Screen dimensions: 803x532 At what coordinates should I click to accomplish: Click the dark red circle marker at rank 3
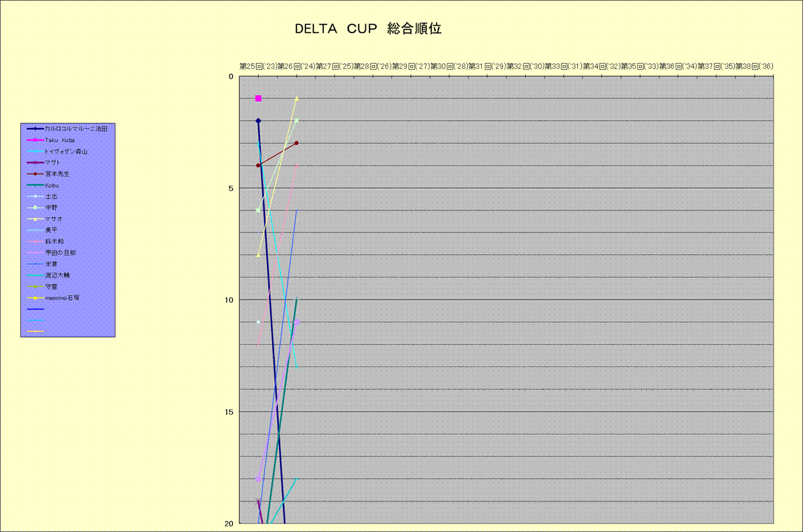(x=296, y=143)
